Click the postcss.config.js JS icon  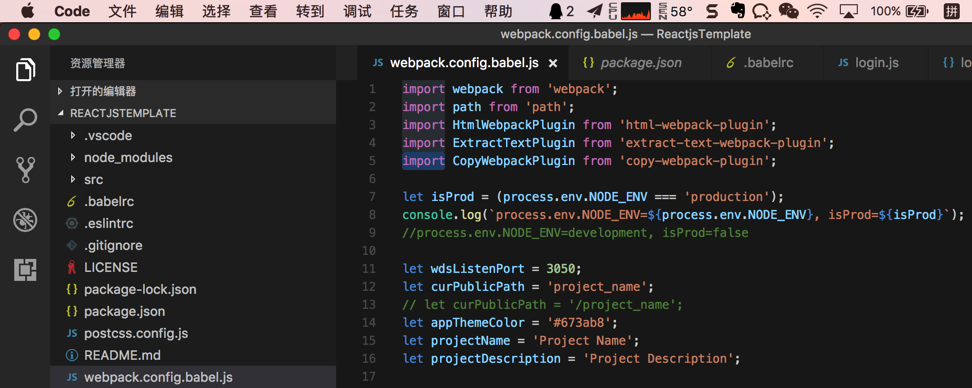[x=72, y=333]
